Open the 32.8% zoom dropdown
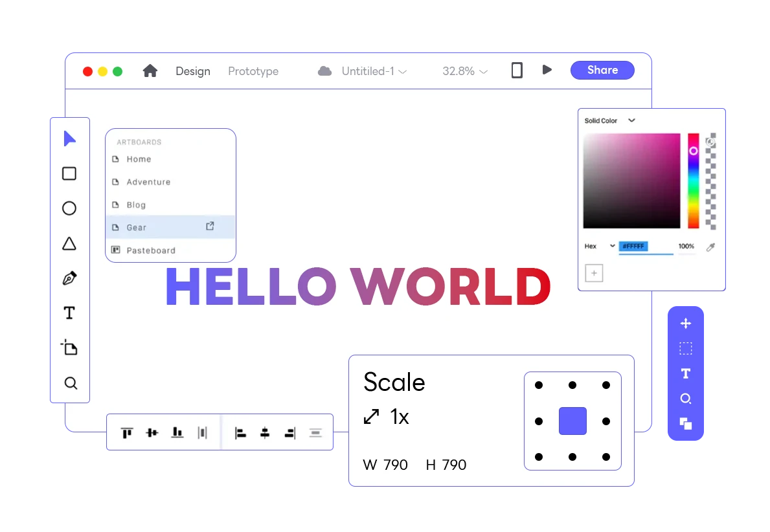This screenshot has width=770, height=532. [465, 71]
